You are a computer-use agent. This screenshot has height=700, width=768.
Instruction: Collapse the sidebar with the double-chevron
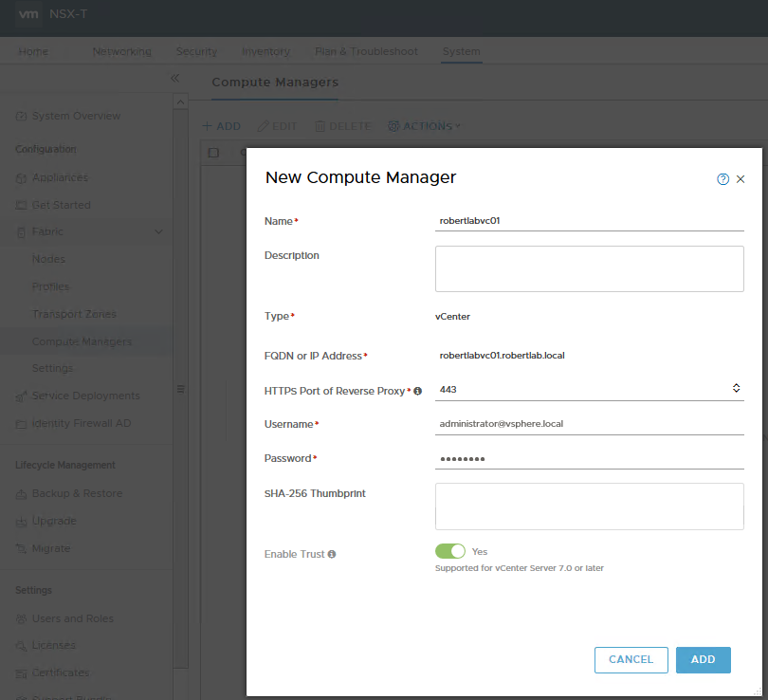[x=175, y=79]
